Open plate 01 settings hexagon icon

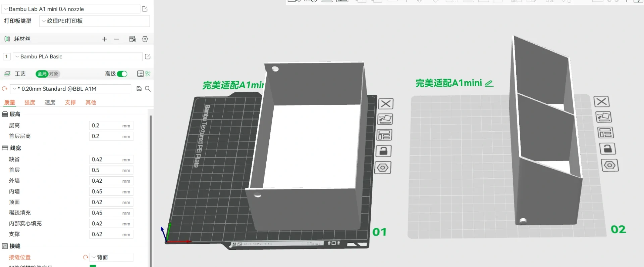pos(383,168)
